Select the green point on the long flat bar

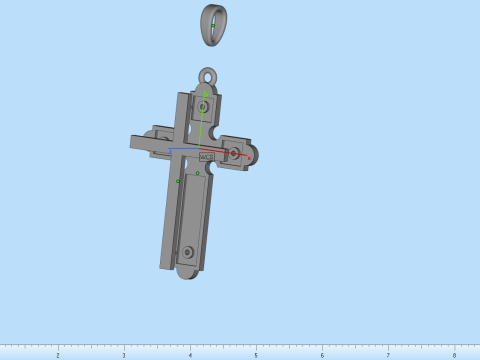pos(178,181)
